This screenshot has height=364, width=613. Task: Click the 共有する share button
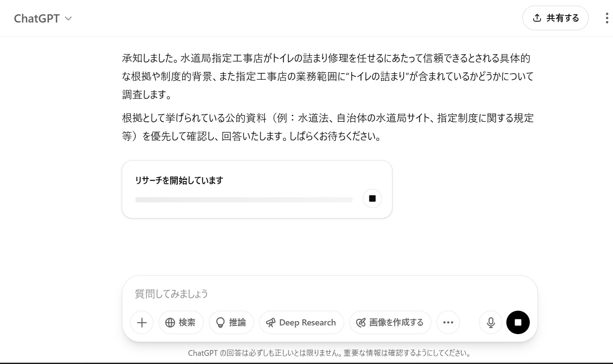[555, 18]
